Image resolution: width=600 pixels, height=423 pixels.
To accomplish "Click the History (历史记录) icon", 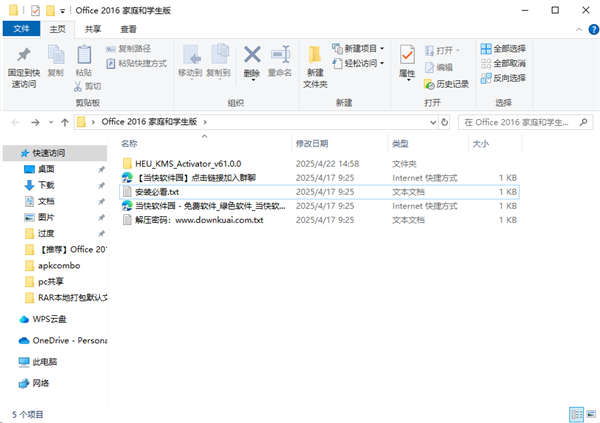I will (x=429, y=84).
